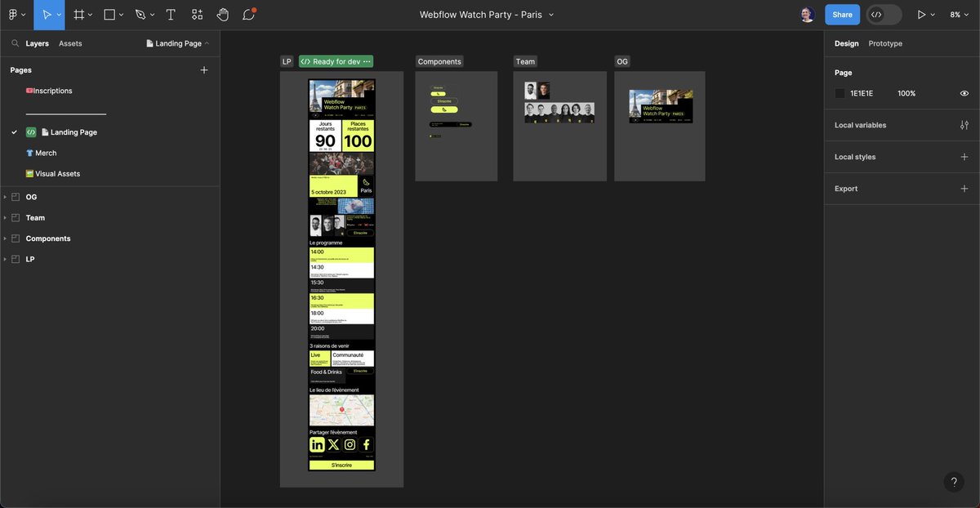Click the LP frame icon in layers
The width and height of the screenshot is (980, 508).
tap(15, 259)
